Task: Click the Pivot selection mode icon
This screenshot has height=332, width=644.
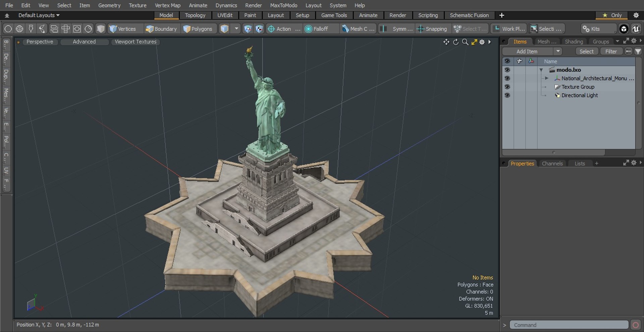Action: click(259, 29)
